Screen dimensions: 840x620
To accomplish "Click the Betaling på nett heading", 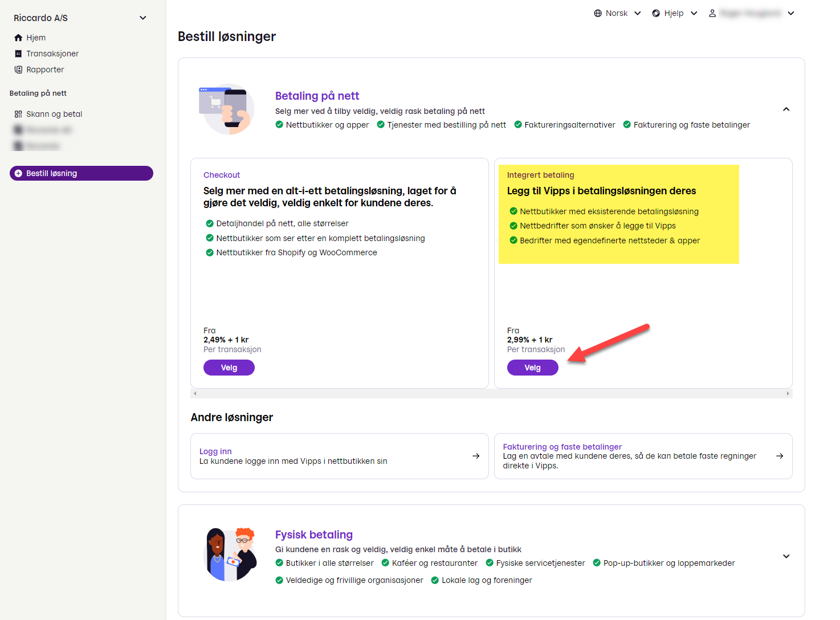I will pyautogui.click(x=317, y=96).
